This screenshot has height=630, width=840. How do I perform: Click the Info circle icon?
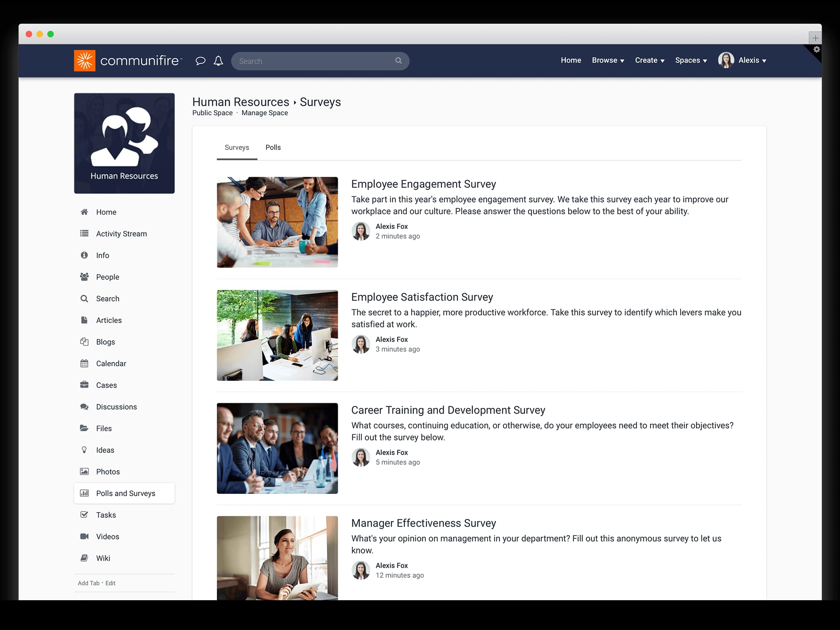click(84, 255)
